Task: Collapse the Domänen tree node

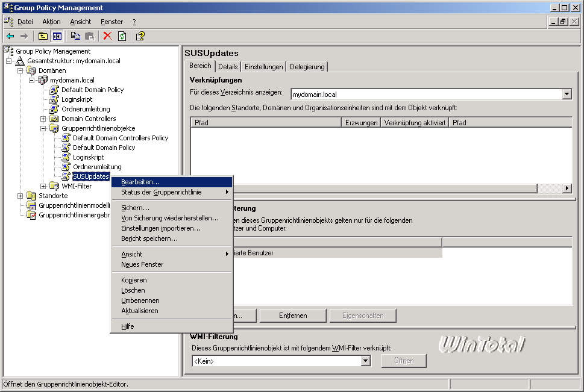Action: click(20, 70)
